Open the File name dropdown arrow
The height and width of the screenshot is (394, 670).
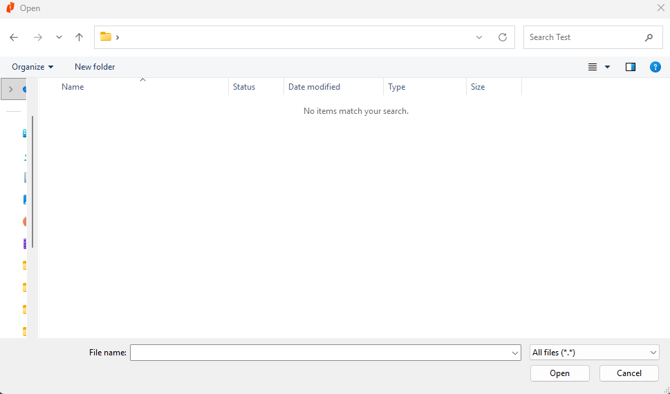coord(515,353)
